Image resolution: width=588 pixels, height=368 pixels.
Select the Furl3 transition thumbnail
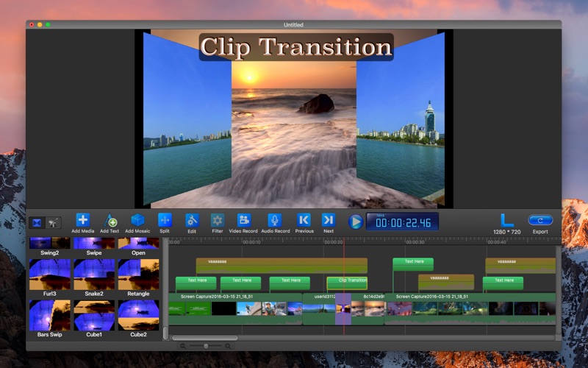coord(49,275)
